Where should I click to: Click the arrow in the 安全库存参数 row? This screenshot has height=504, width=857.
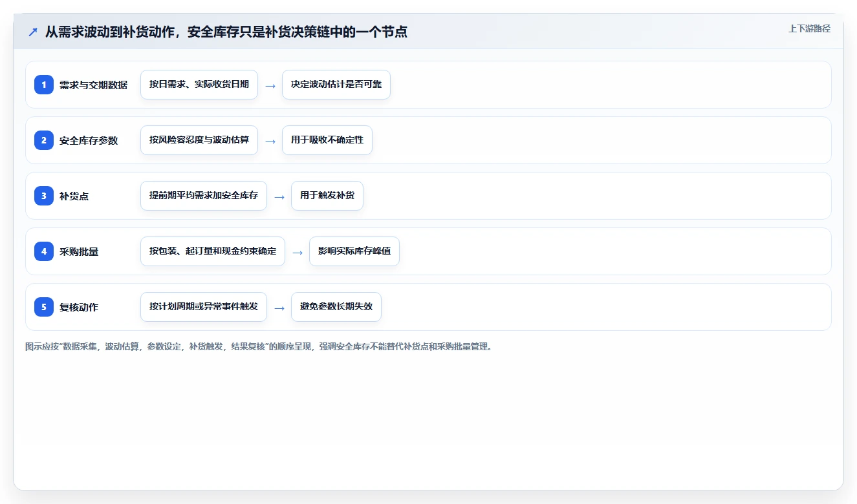point(270,141)
